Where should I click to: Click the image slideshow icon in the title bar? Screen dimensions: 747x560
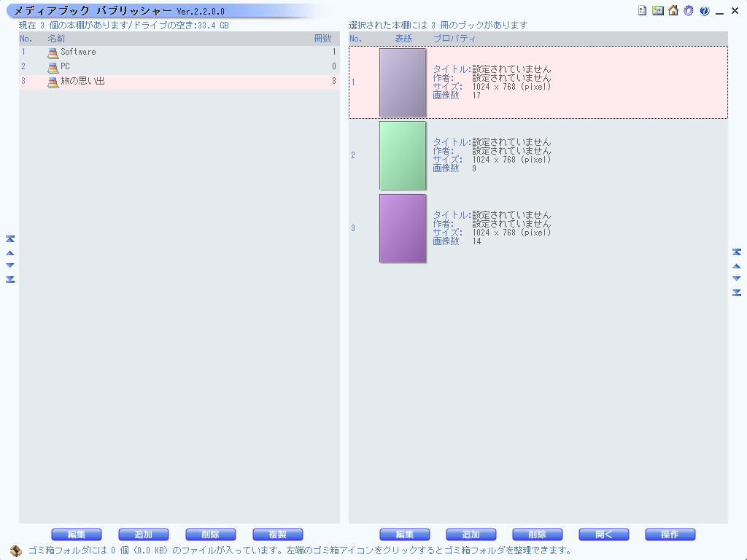tap(657, 10)
